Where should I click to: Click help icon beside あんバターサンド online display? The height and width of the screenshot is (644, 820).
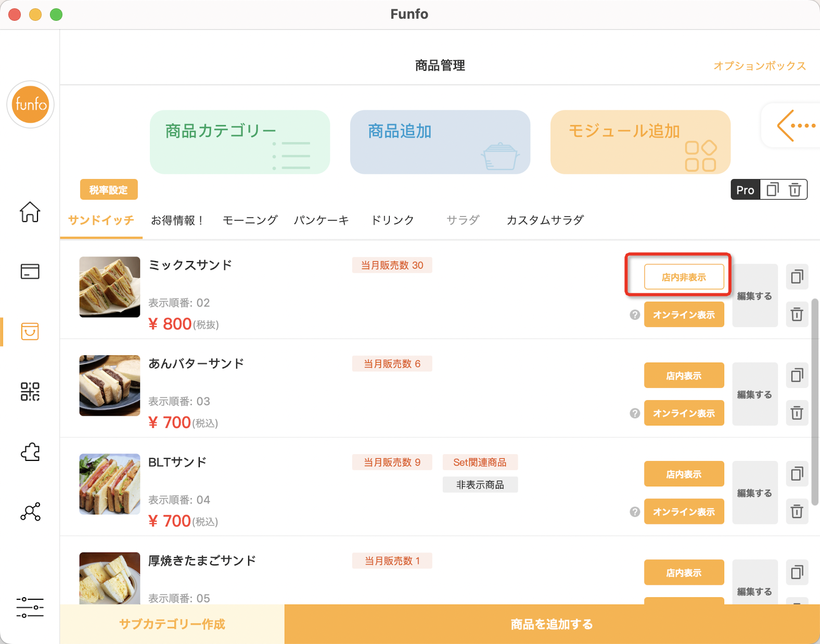634,413
